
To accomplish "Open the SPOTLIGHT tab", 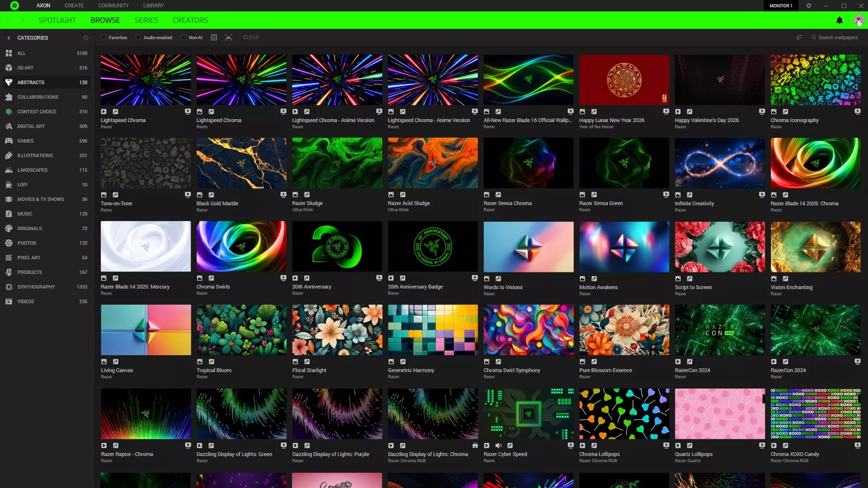I will tap(57, 20).
